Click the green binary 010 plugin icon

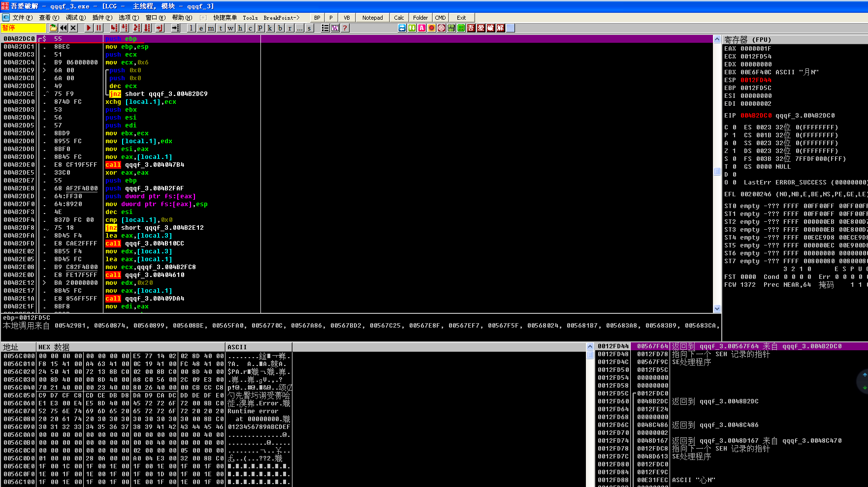(x=451, y=28)
